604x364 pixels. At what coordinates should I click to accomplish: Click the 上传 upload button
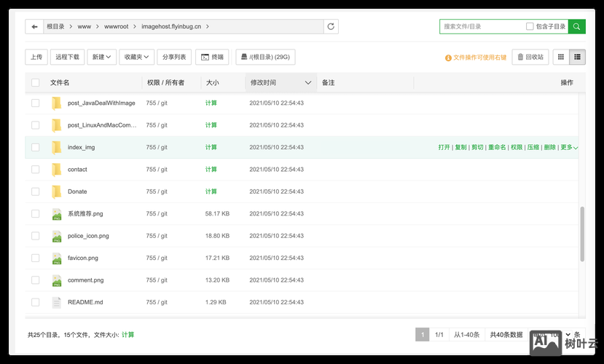point(36,57)
